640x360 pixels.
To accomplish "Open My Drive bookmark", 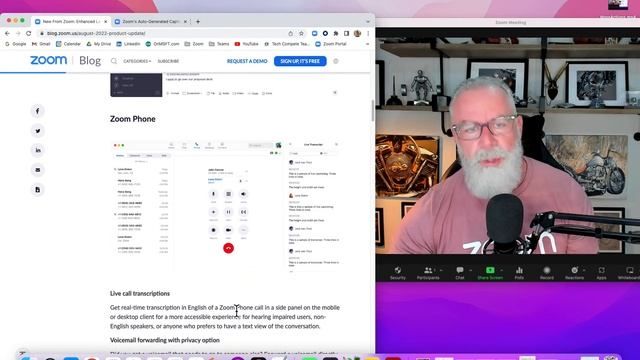I will click(x=98, y=44).
